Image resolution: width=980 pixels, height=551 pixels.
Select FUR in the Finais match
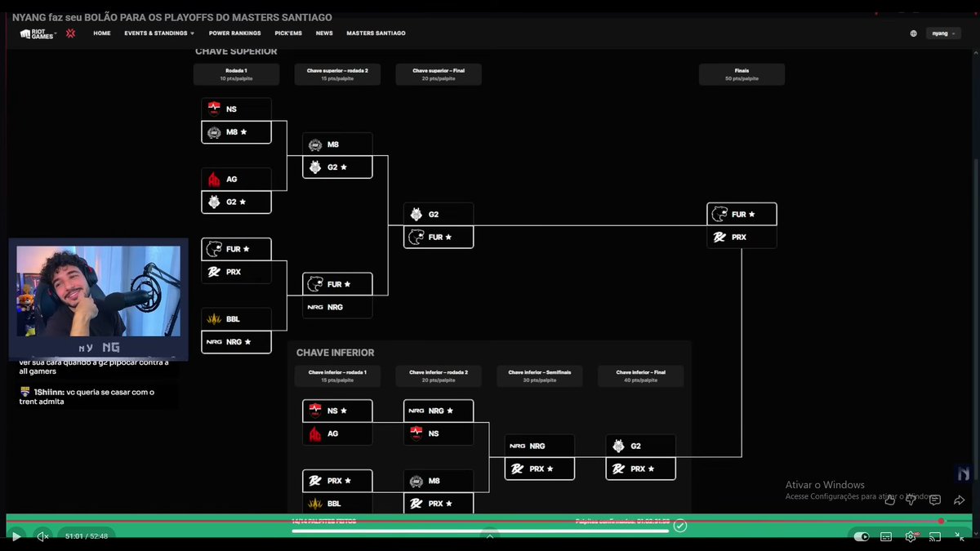click(x=742, y=214)
